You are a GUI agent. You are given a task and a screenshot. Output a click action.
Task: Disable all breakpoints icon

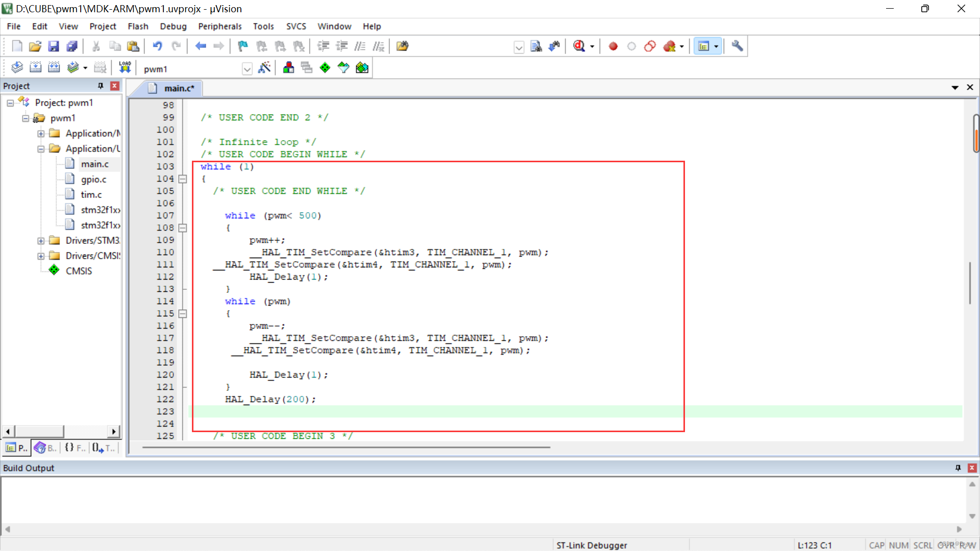click(x=650, y=46)
